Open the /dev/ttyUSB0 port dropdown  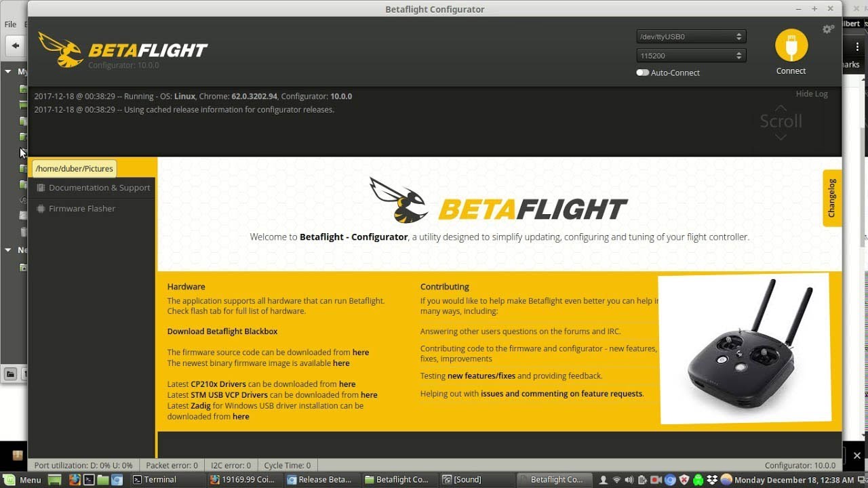[x=691, y=37]
